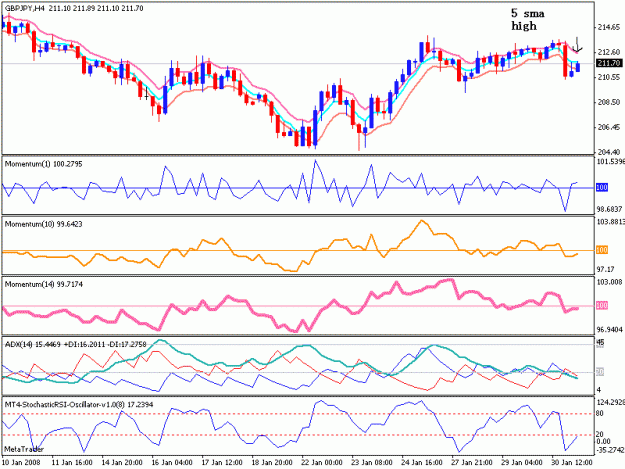The width and height of the screenshot is (625, 469).
Task: Click the '29 Jan 04:00' time axis label
Action: [x=521, y=463]
